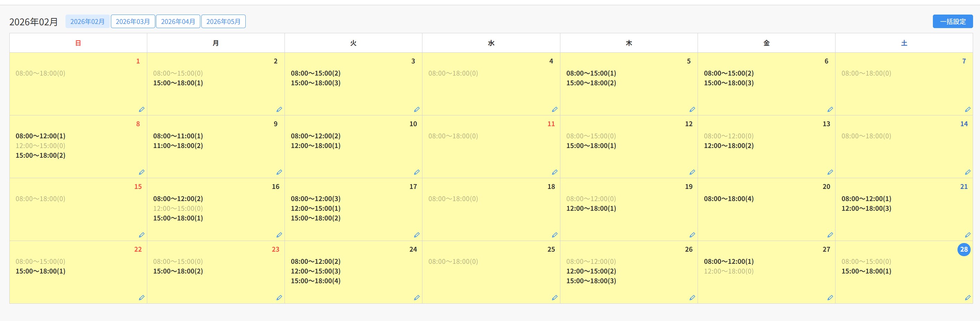980x321 pixels.
Task: Open the edit pencil for February 22
Action: click(141, 298)
